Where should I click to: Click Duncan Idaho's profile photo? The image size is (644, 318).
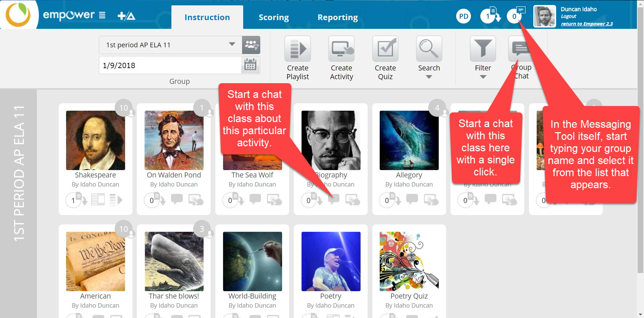(544, 16)
